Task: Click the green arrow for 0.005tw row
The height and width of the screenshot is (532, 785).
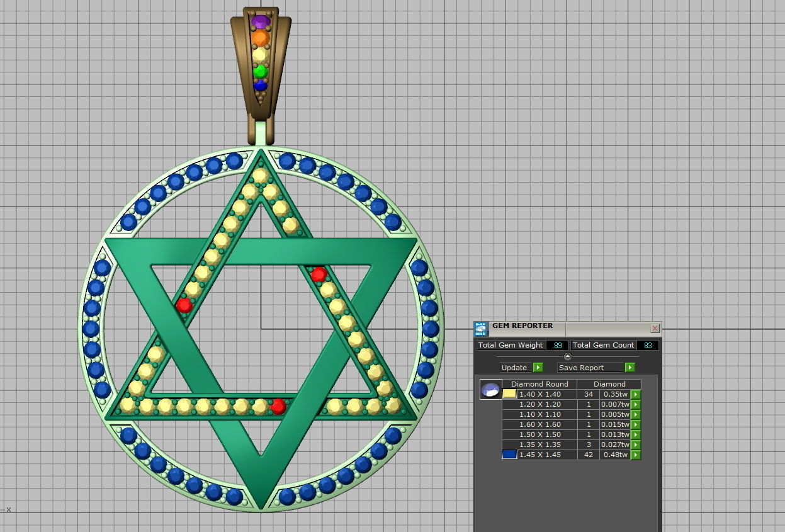Action: coord(636,414)
